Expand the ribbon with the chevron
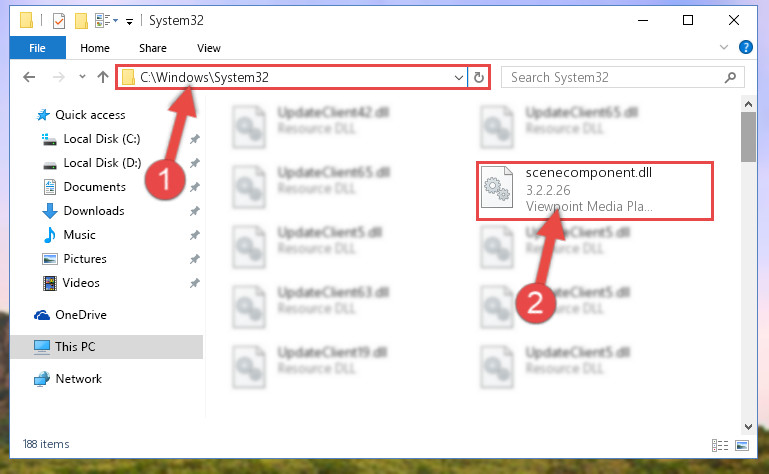The width and height of the screenshot is (769, 474). 723,47
